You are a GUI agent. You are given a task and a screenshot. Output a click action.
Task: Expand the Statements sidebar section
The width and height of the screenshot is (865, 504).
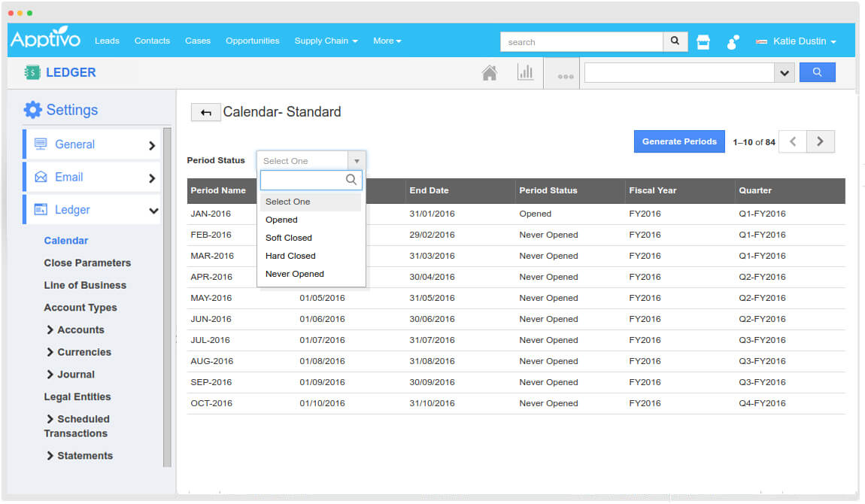(x=83, y=455)
